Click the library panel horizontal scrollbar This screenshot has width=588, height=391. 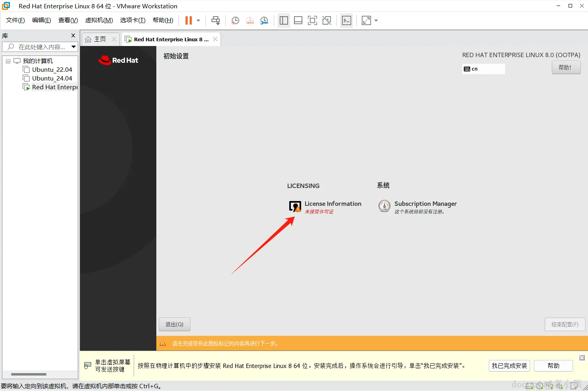(29, 374)
